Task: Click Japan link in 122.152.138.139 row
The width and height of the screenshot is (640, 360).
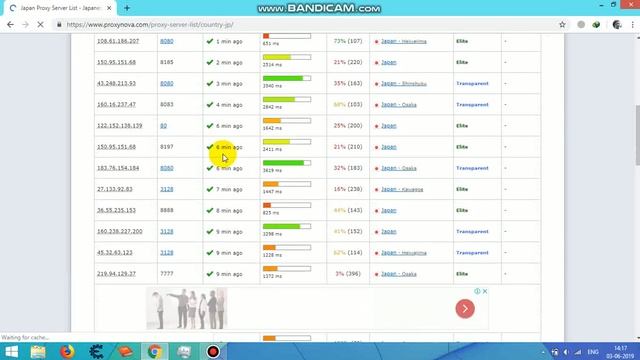Action: pyautogui.click(x=389, y=126)
